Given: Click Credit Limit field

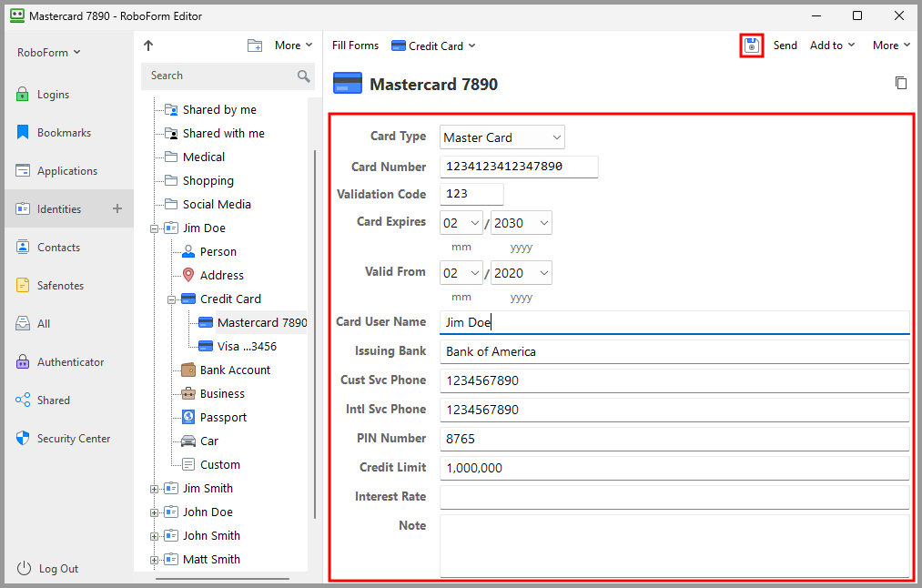Looking at the screenshot, I should click(674, 468).
